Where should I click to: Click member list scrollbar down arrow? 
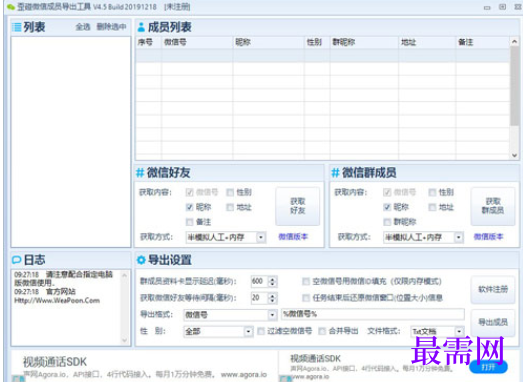click(514, 155)
